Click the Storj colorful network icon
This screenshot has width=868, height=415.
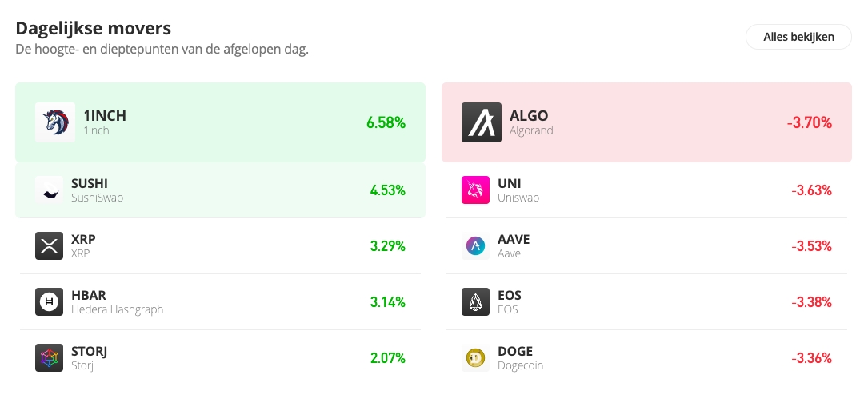tap(50, 357)
